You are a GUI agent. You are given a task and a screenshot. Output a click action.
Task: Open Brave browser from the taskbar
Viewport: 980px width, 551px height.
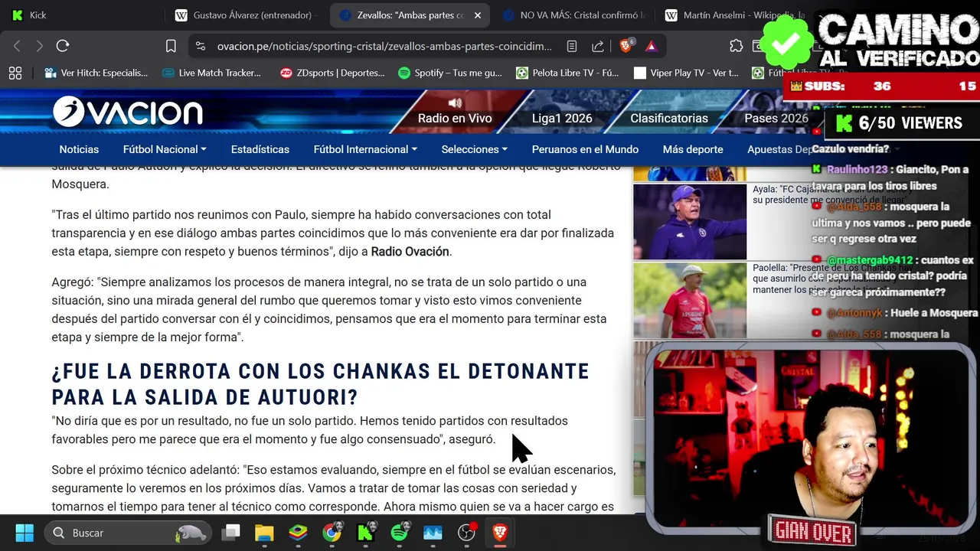[500, 533]
